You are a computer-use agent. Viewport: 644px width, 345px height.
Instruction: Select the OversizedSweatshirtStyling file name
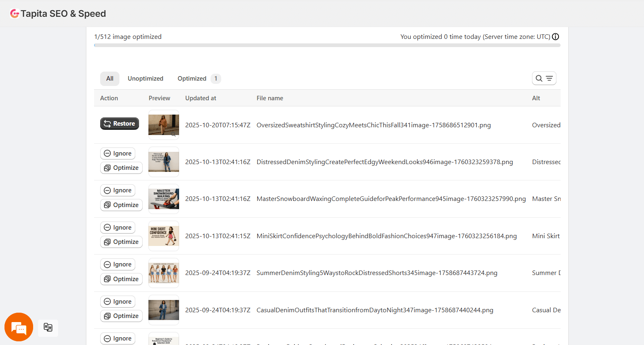tap(374, 125)
